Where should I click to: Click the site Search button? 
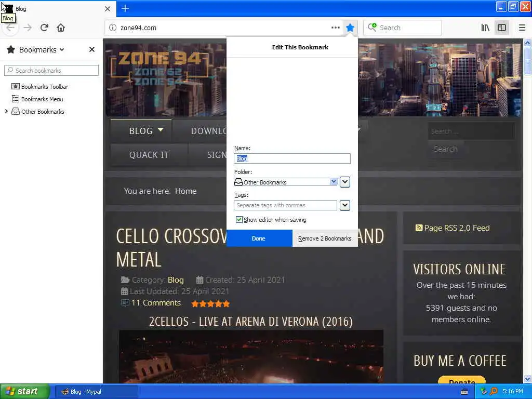445,149
